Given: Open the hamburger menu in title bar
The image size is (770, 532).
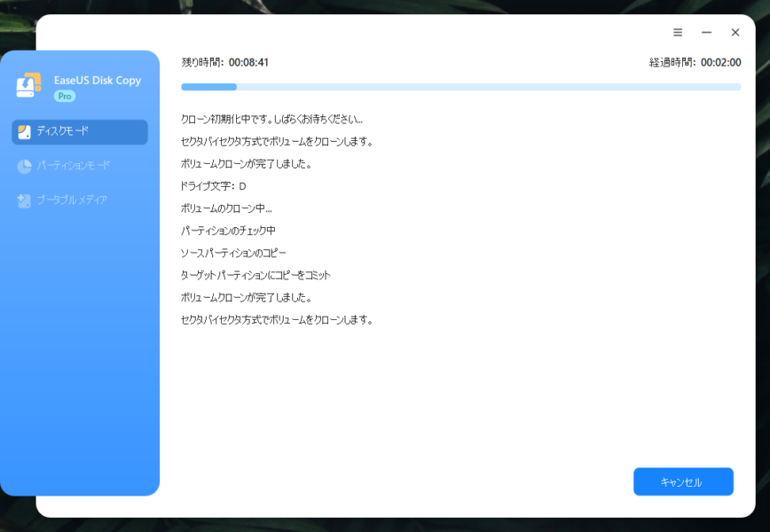Looking at the screenshot, I should [x=678, y=32].
